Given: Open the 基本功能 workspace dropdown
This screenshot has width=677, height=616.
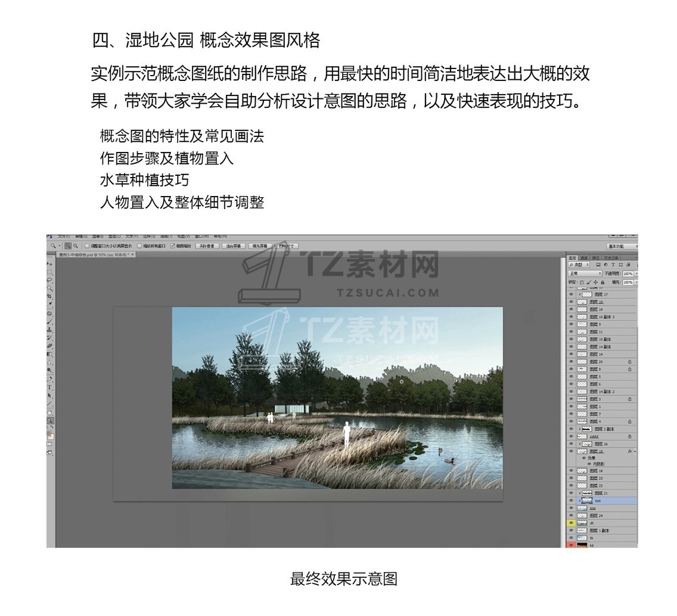Looking at the screenshot, I should [623, 247].
